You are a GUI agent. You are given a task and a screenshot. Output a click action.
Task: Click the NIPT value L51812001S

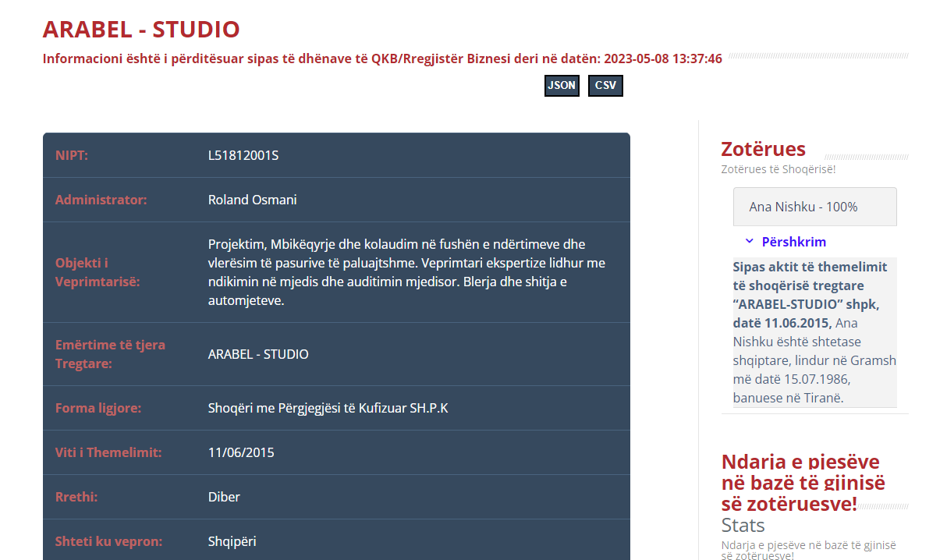tap(243, 155)
